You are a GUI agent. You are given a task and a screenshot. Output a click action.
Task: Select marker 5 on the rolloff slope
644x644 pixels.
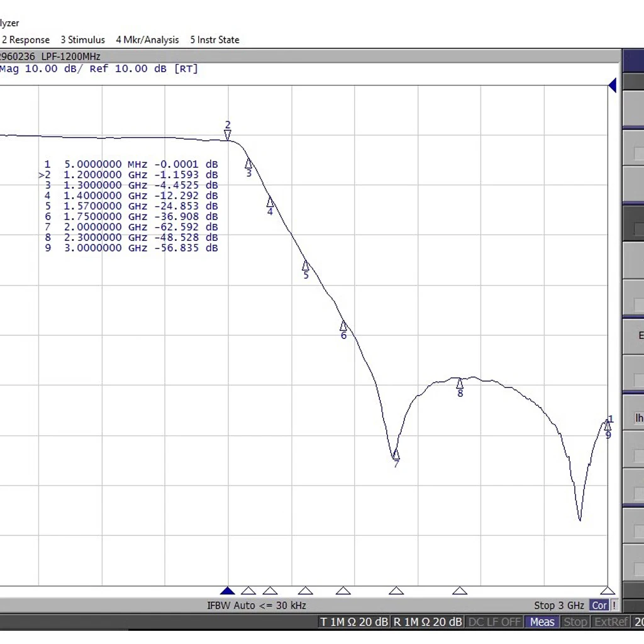point(305,265)
